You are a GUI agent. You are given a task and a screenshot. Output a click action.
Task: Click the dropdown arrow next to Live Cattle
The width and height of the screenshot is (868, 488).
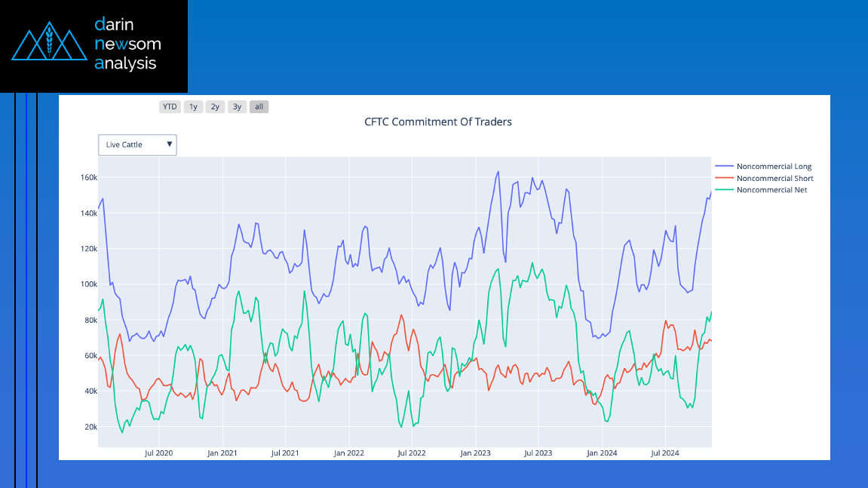point(170,144)
